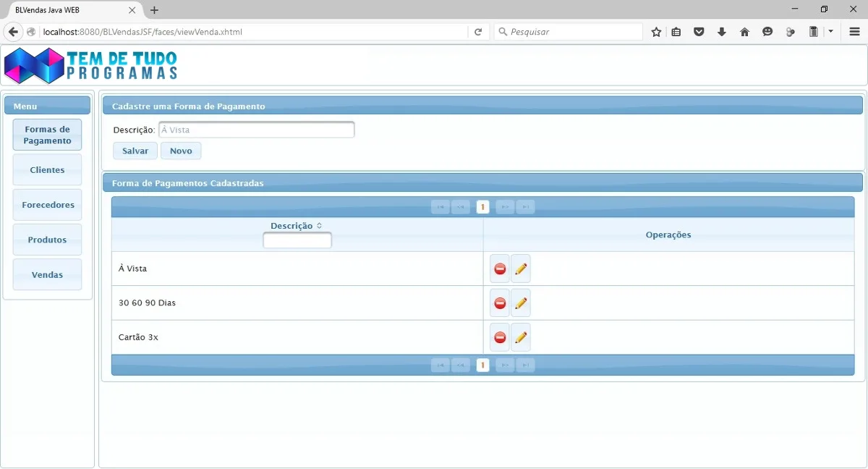Edit the 30 60 90 Dias row
The width and height of the screenshot is (868, 469).
tap(521, 303)
